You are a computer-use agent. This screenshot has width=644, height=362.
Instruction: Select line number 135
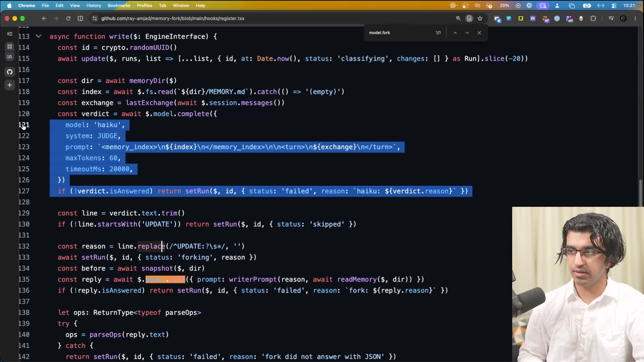(x=24, y=279)
